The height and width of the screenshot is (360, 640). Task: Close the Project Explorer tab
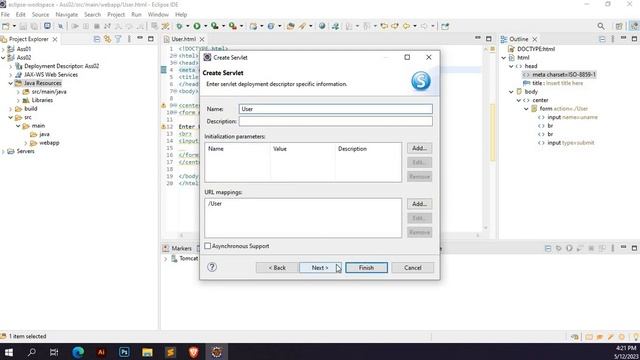point(55,39)
